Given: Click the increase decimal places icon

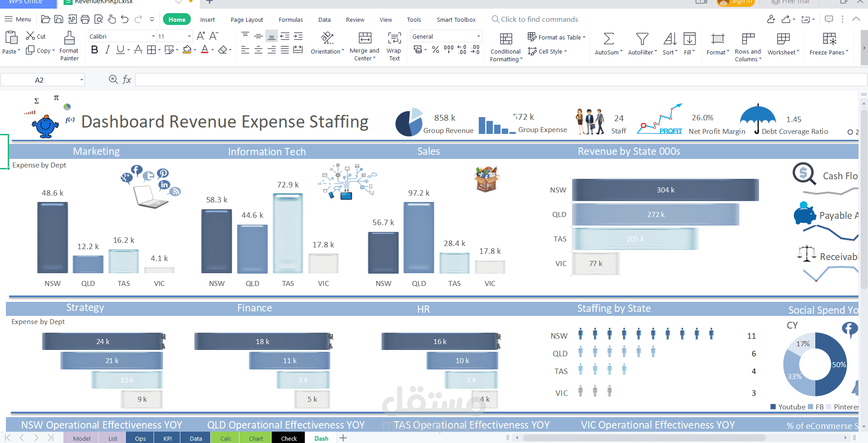Looking at the screenshot, I should point(462,49).
